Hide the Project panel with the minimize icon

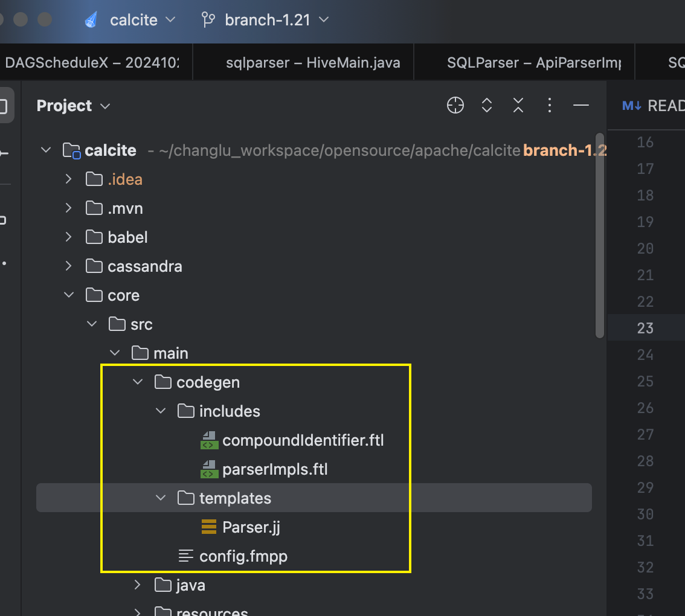(x=581, y=105)
